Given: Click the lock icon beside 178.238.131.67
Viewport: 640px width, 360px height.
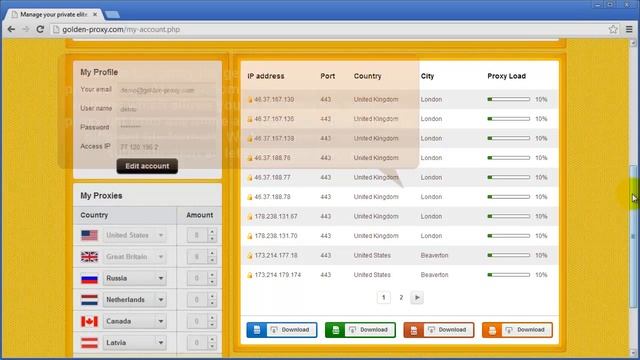Looking at the screenshot, I should point(250,217).
